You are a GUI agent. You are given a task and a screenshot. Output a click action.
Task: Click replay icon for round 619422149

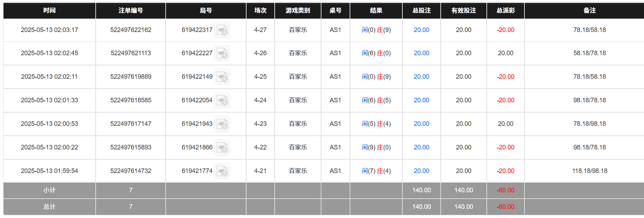coord(222,77)
